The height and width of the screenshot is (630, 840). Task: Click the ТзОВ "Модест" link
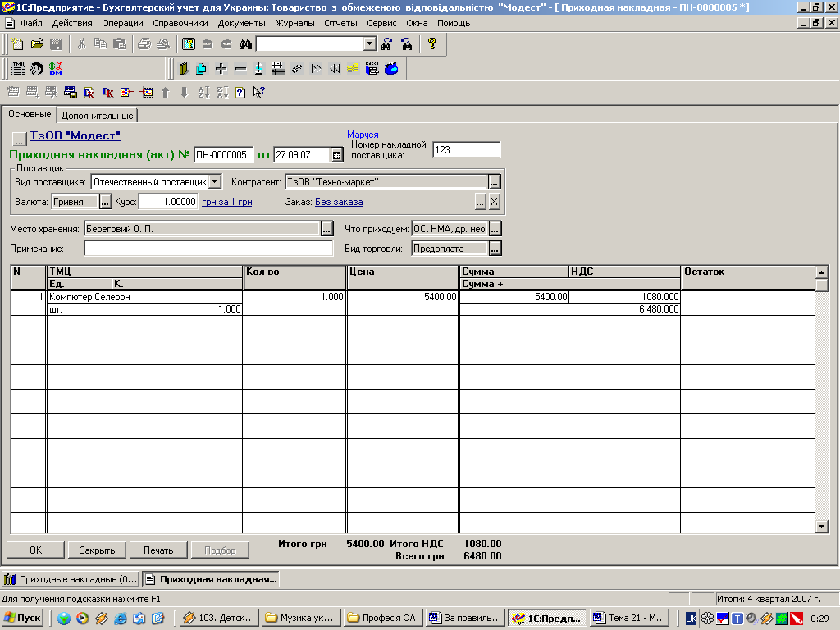coord(75,135)
